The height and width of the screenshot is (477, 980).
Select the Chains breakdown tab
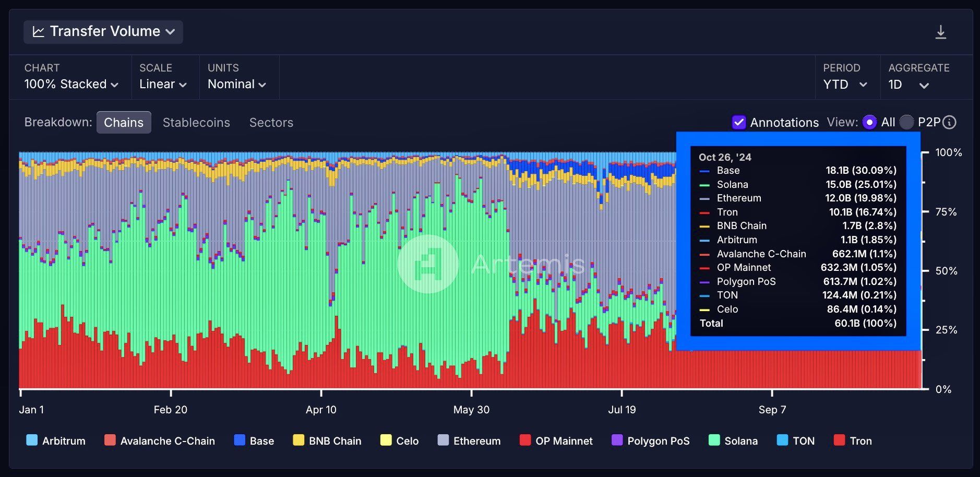click(x=124, y=123)
